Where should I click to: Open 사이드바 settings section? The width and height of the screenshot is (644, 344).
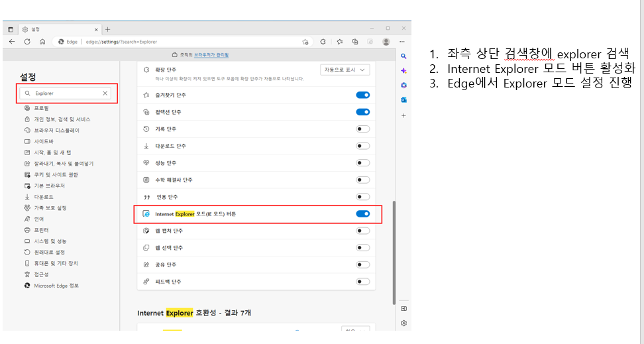pos(44,141)
